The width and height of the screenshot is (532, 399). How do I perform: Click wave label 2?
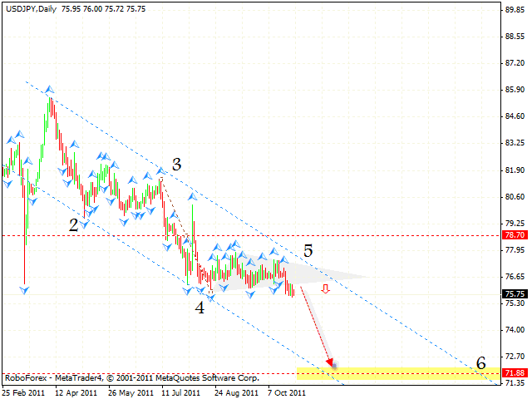[74, 224]
